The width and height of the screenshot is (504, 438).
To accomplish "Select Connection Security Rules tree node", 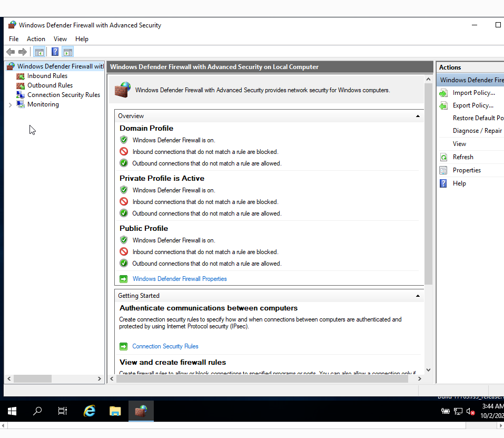I will (64, 95).
